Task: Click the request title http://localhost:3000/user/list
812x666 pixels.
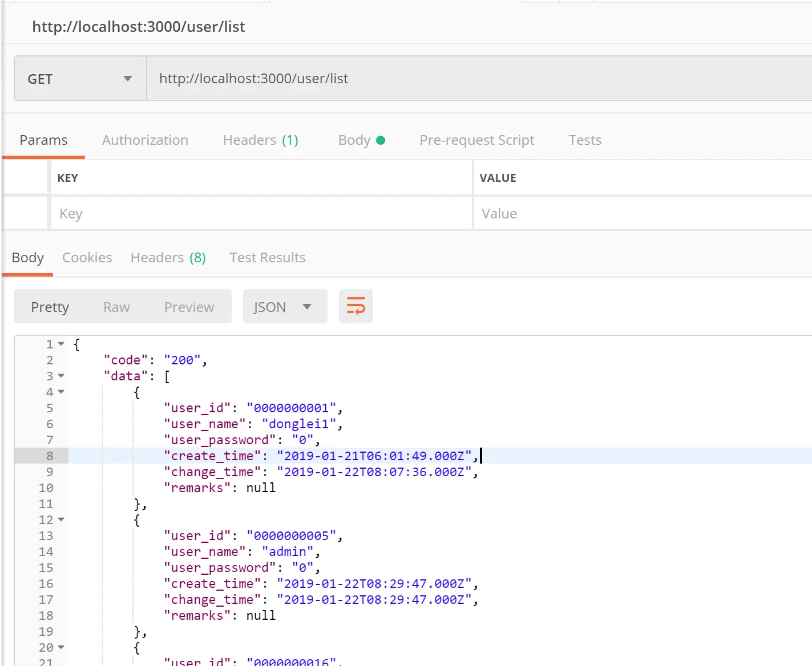Action: click(139, 27)
